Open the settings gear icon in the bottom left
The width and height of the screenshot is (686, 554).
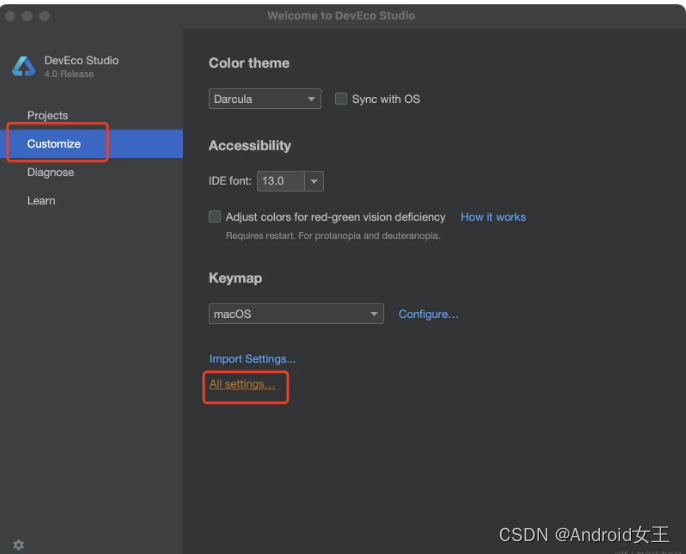18,544
